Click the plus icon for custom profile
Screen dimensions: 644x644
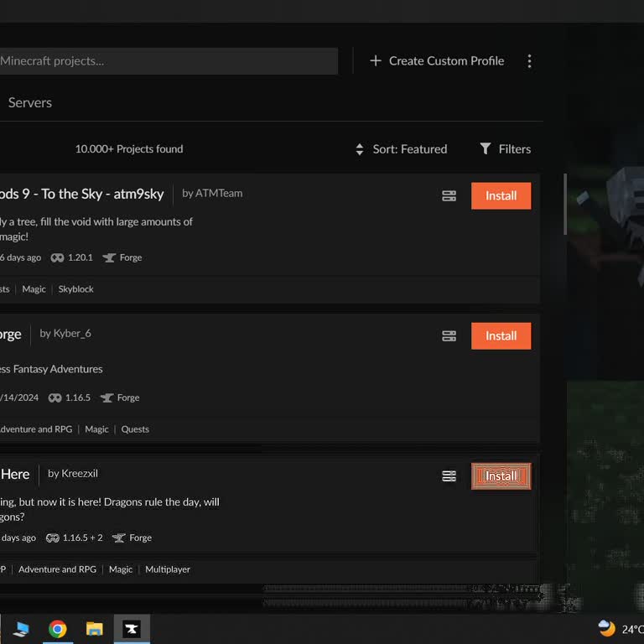pyautogui.click(x=376, y=60)
